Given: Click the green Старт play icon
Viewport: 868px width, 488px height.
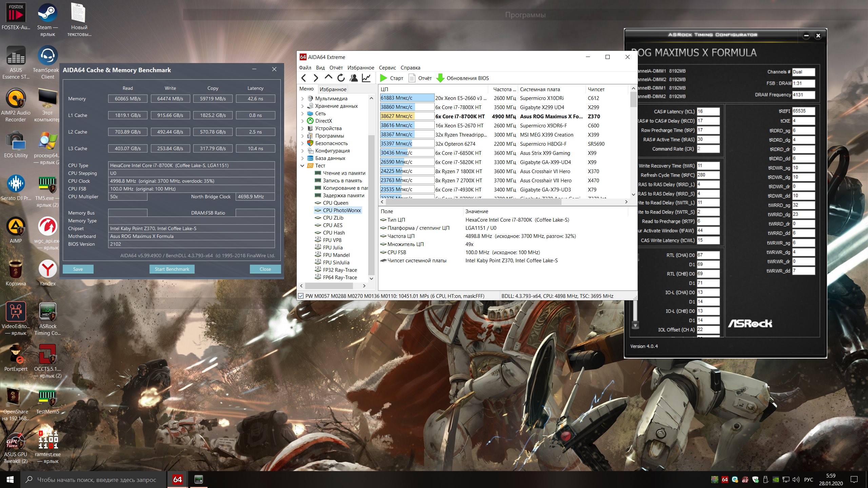Looking at the screenshot, I should coord(383,78).
